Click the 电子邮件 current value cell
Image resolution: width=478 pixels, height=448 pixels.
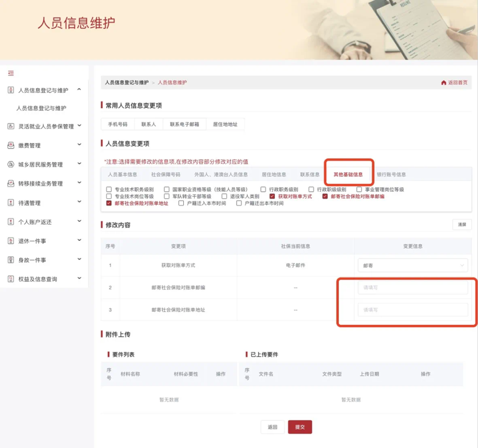[295, 266]
